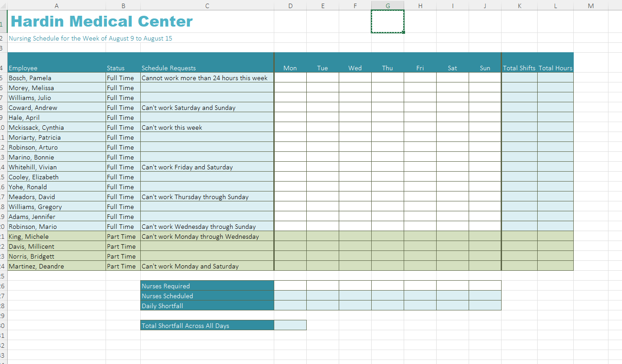The height and width of the screenshot is (364, 622).
Task: Select column C header
Action: 207,5
